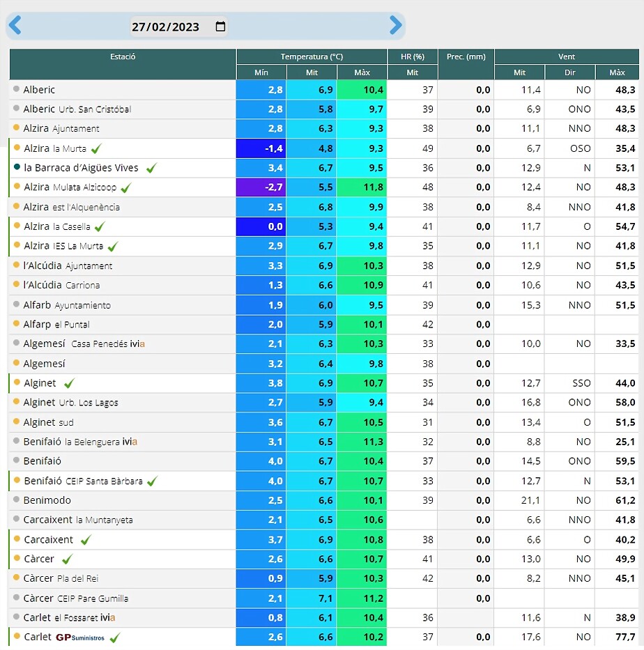Click checkmark beside Alzira la Casella
644x650 pixels.
tap(100, 226)
